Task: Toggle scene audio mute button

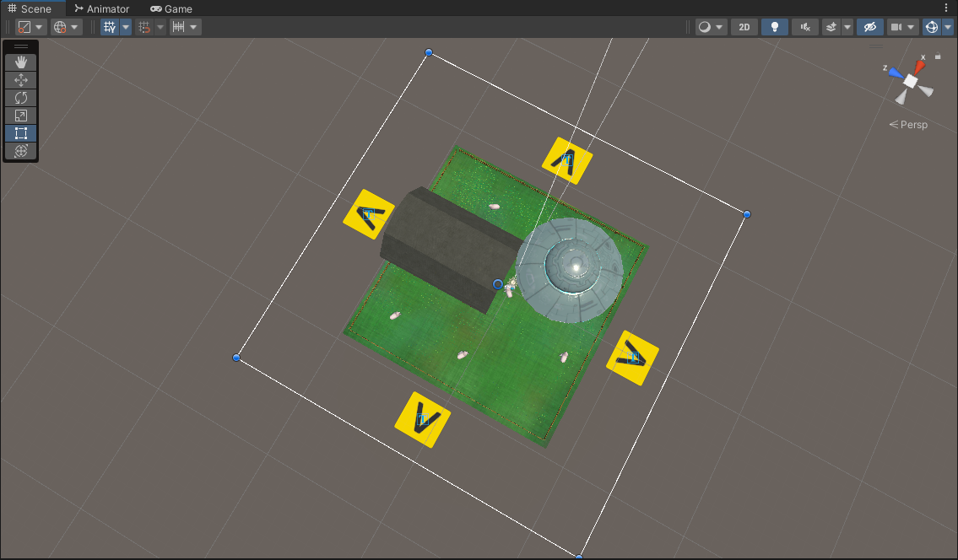Action: (x=804, y=27)
